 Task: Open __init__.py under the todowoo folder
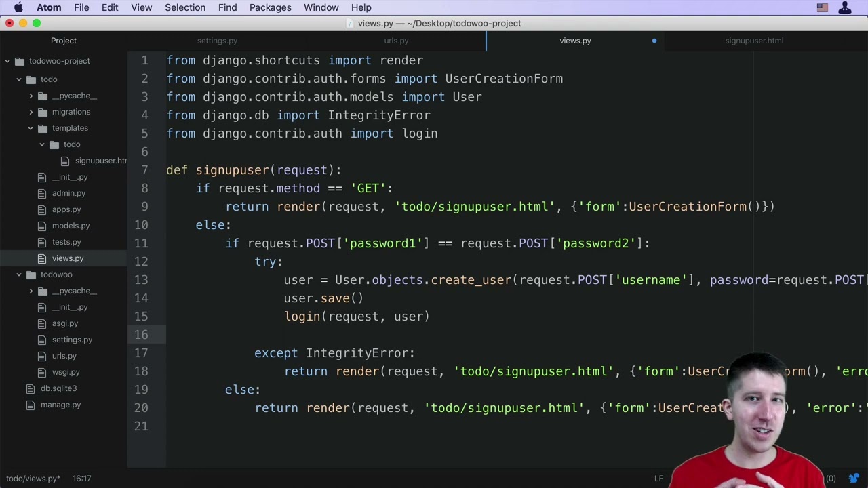tap(70, 307)
